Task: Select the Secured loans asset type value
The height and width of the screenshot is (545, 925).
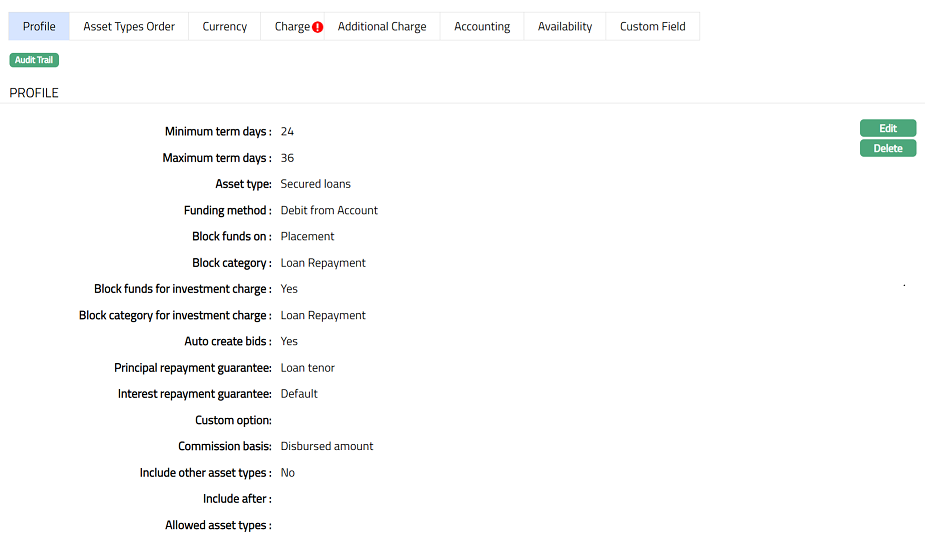Action: coord(315,184)
